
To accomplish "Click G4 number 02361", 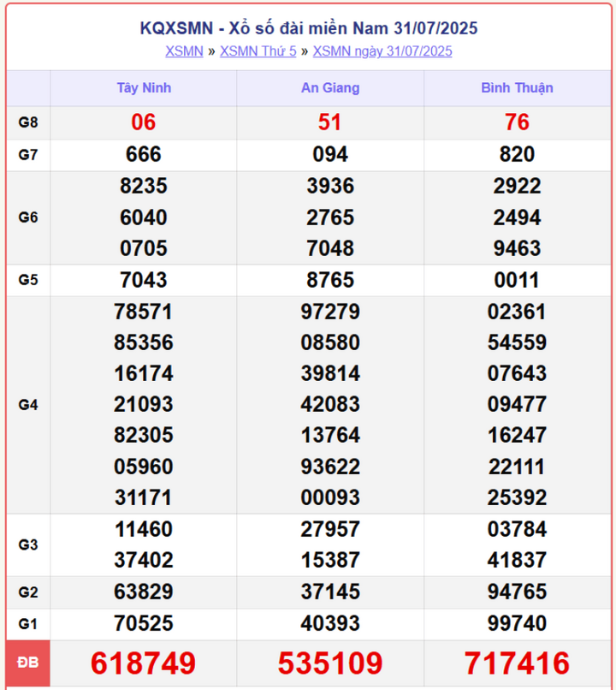I will pos(517,312).
